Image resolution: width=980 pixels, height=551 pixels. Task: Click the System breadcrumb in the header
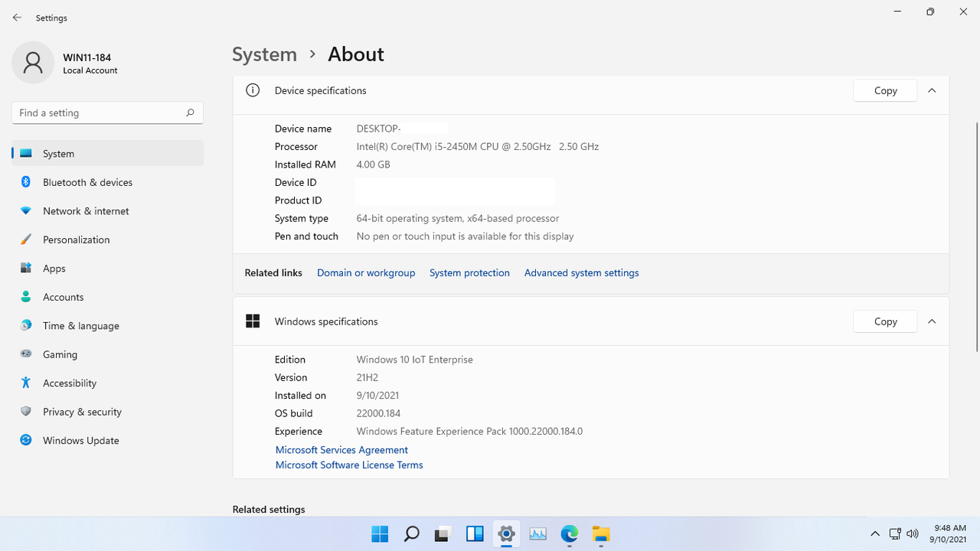click(x=265, y=54)
